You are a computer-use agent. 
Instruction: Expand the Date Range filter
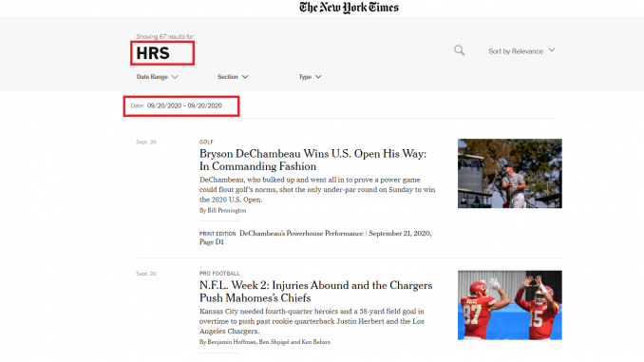158,77
